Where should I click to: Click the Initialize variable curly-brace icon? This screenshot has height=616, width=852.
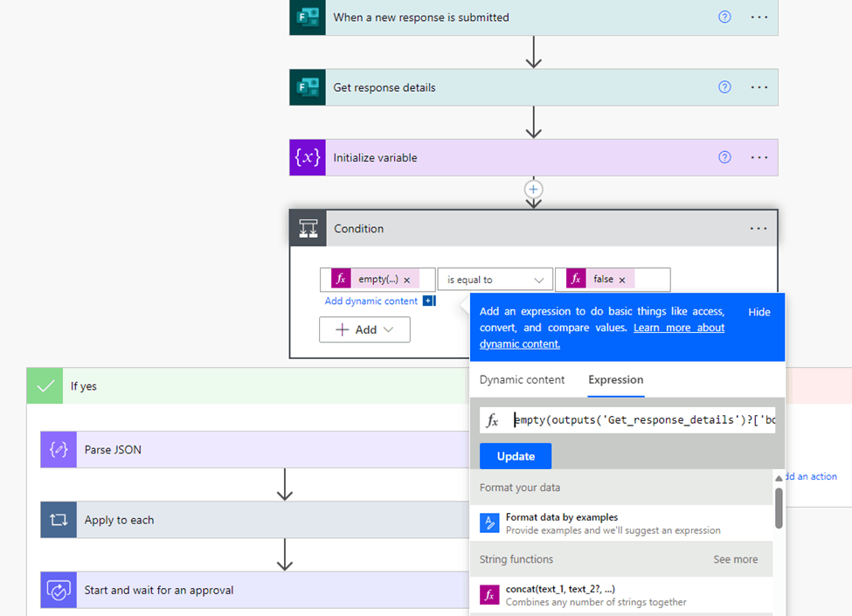pyautogui.click(x=308, y=157)
